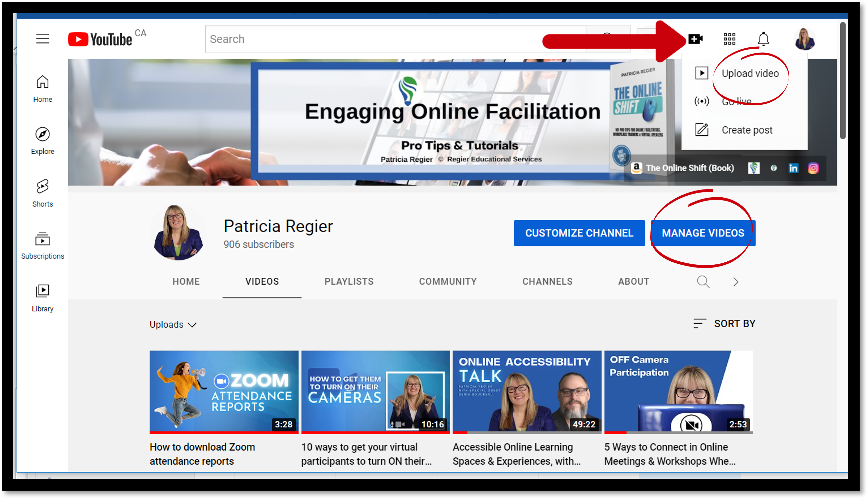Click the Create post pencil icon

click(x=701, y=129)
